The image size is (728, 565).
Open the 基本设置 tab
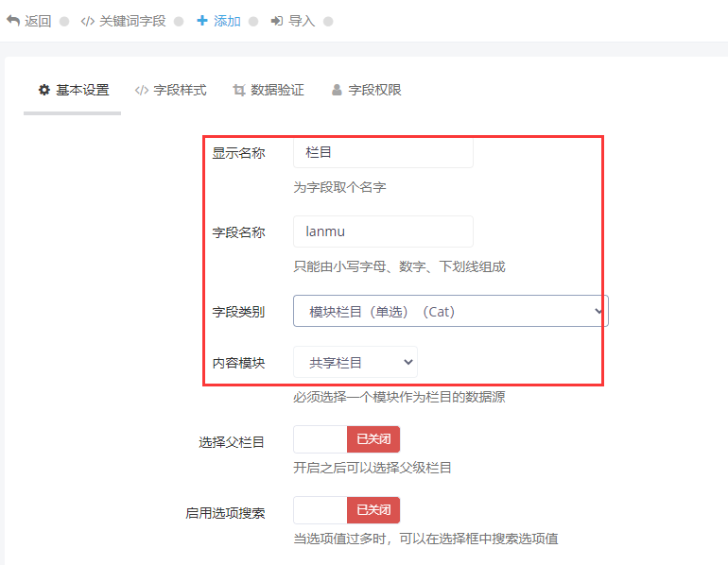[73, 90]
